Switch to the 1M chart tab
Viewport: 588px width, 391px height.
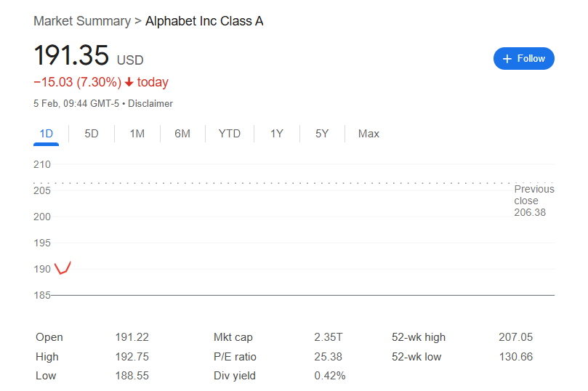coord(137,134)
